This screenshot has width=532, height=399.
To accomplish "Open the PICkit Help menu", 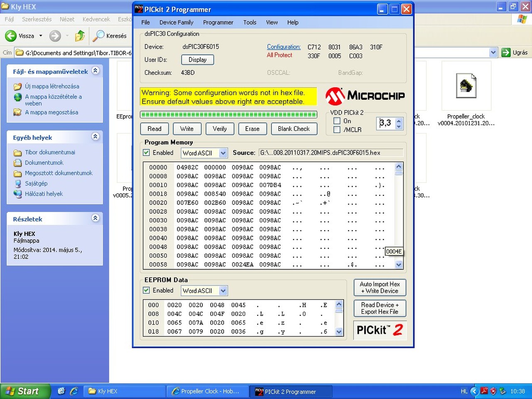I will [x=293, y=22].
